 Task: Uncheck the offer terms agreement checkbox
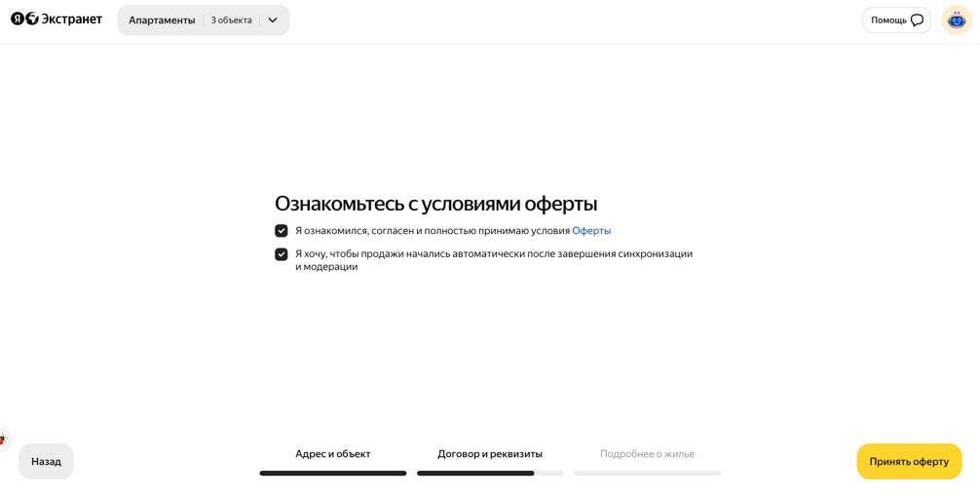pos(282,231)
